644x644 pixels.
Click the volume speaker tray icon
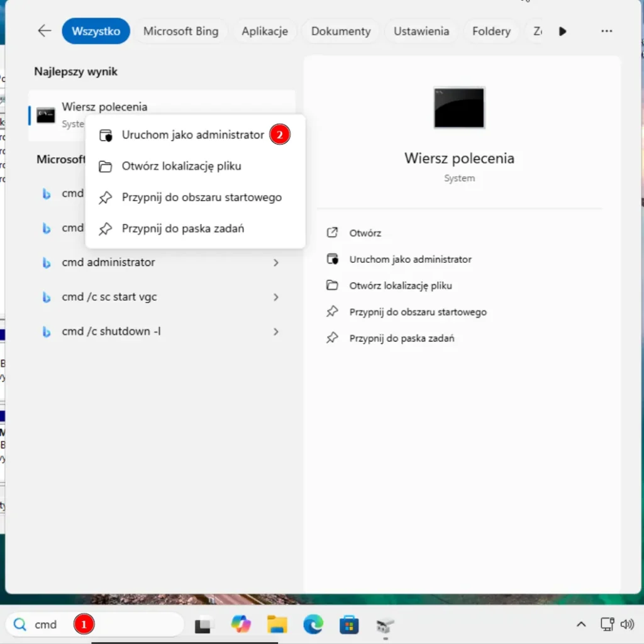point(626,625)
